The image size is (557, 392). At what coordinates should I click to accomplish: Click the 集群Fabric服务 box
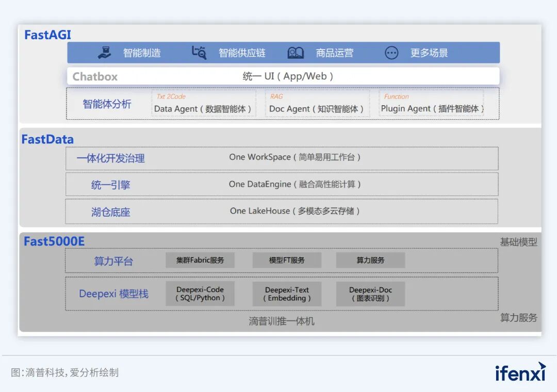tap(200, 260)
